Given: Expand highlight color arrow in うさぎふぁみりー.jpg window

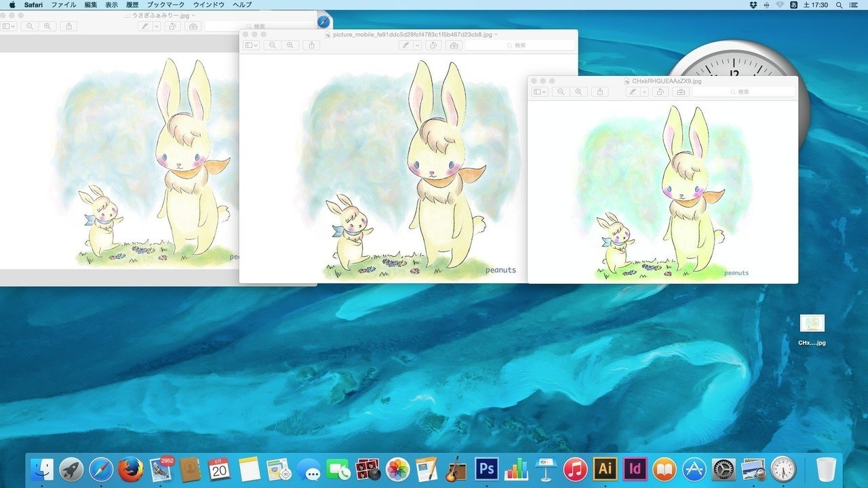Looking at the screenshot, I should point(157,26).
